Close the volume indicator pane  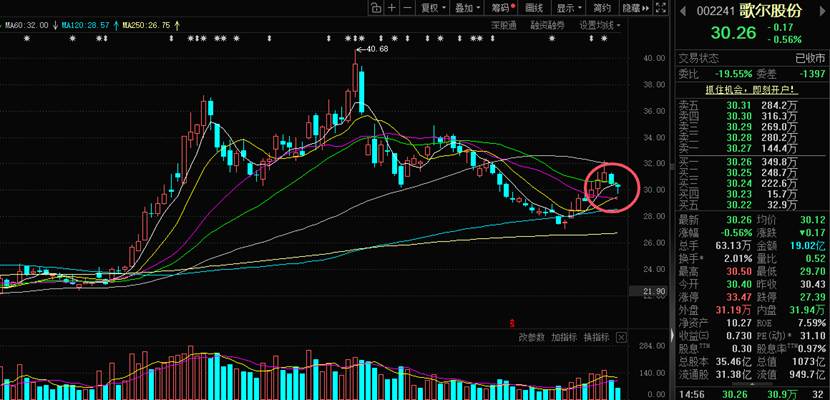[x=621, y=337]
